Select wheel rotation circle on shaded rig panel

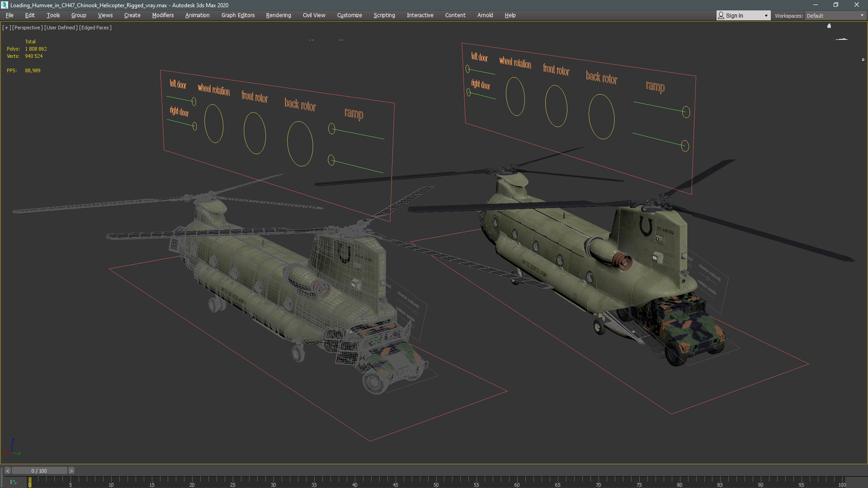tap(515, 96)
